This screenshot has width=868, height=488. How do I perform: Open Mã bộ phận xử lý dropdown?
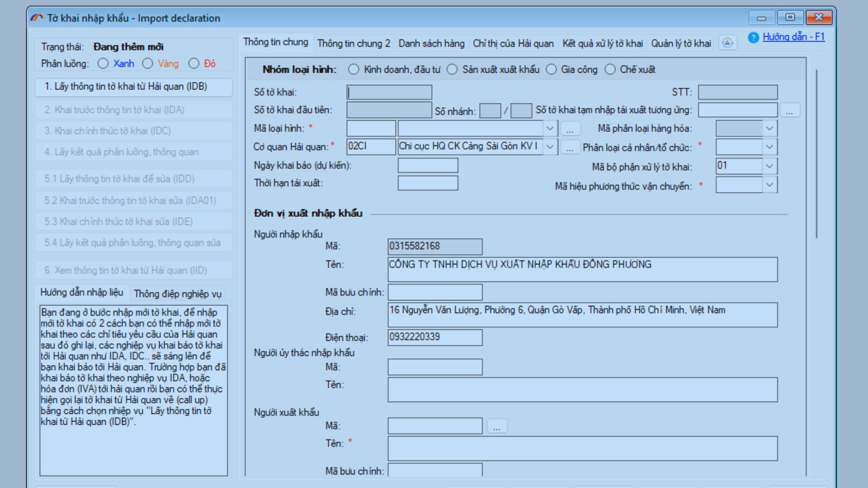tap(769, 166)
